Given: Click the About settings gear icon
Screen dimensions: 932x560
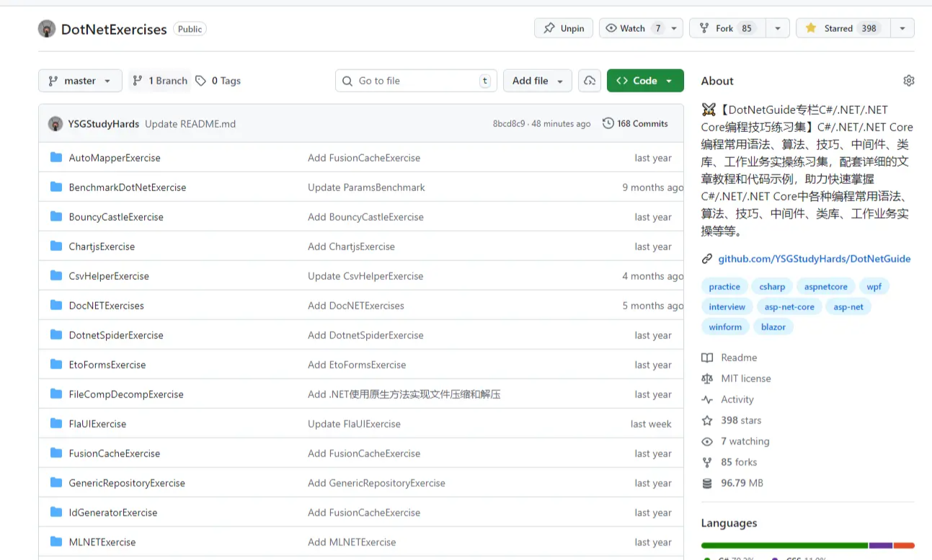Looking at the screenshot, I should pos(908,81).
